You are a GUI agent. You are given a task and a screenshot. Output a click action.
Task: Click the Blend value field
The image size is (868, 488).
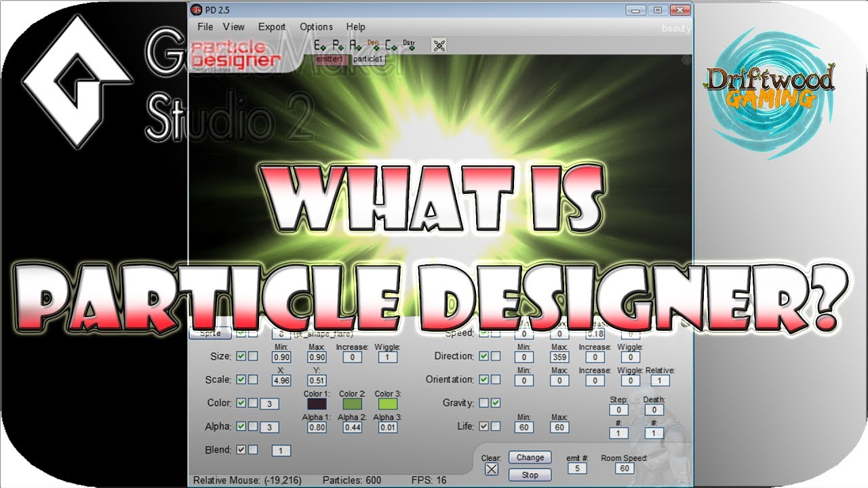coord(281,451)
